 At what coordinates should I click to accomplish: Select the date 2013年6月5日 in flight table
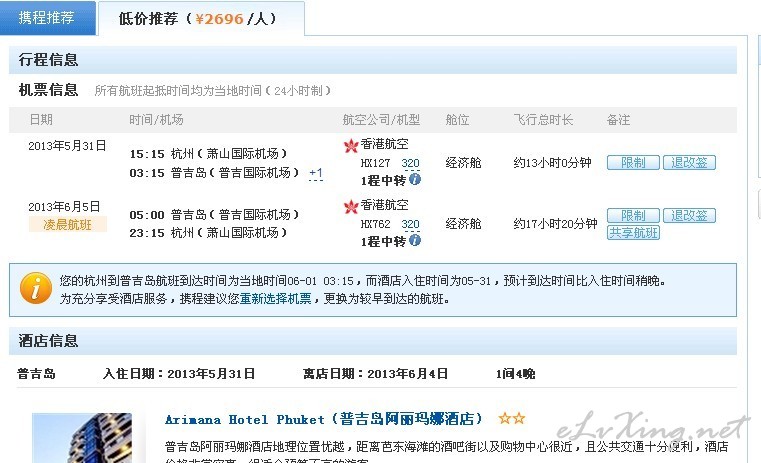(64, 207)
